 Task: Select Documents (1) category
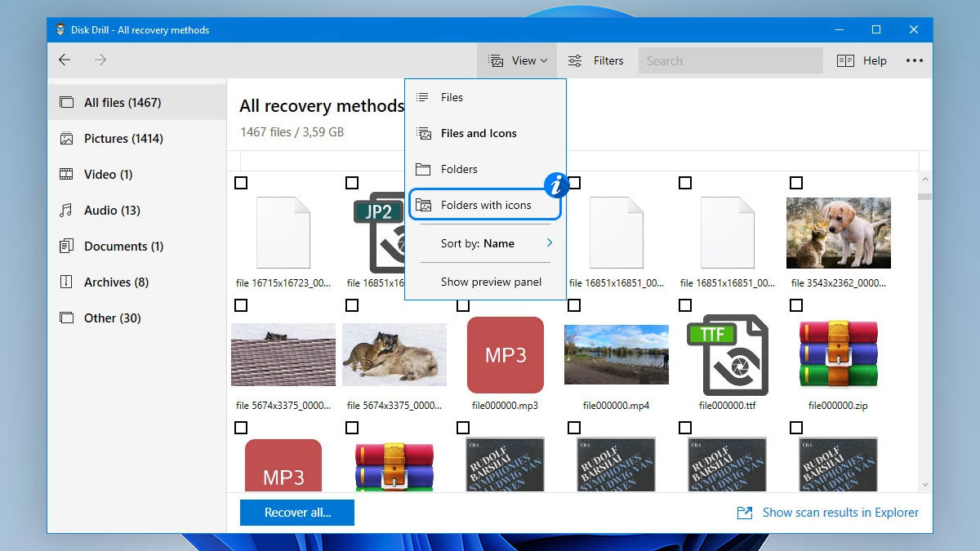(x=136, y=247)
